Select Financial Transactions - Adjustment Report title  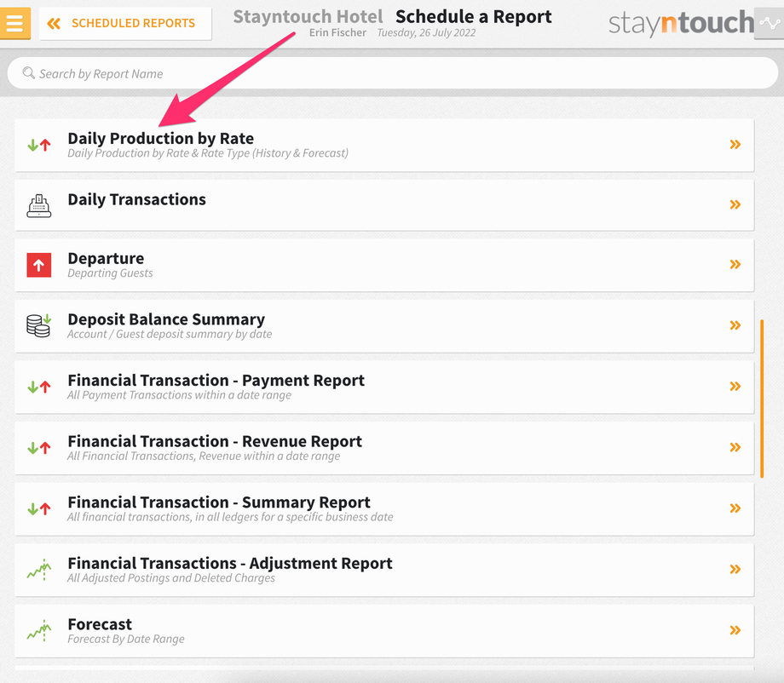tap(230, 563)
